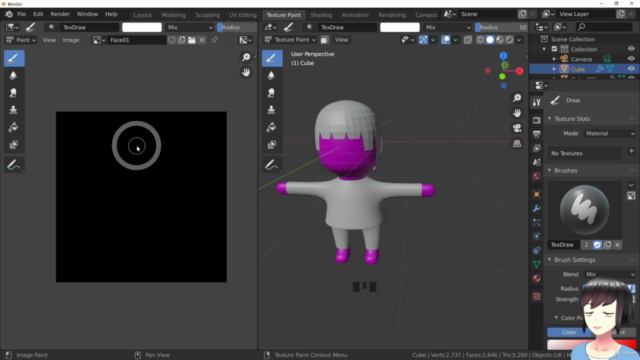The height and width of the screenshot is (360, 640).
Task: Enable solid viewport shading mode
Action: coord(490,40)
